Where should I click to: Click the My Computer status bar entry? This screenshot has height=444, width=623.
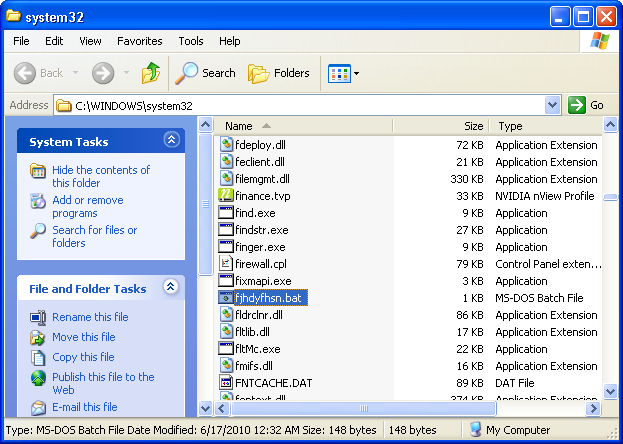(510, 430)
